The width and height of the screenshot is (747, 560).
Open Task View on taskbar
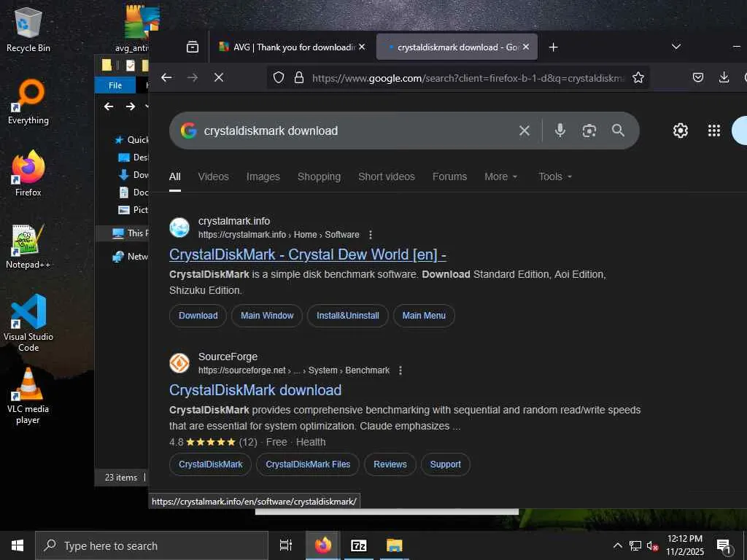coord(286,545)
